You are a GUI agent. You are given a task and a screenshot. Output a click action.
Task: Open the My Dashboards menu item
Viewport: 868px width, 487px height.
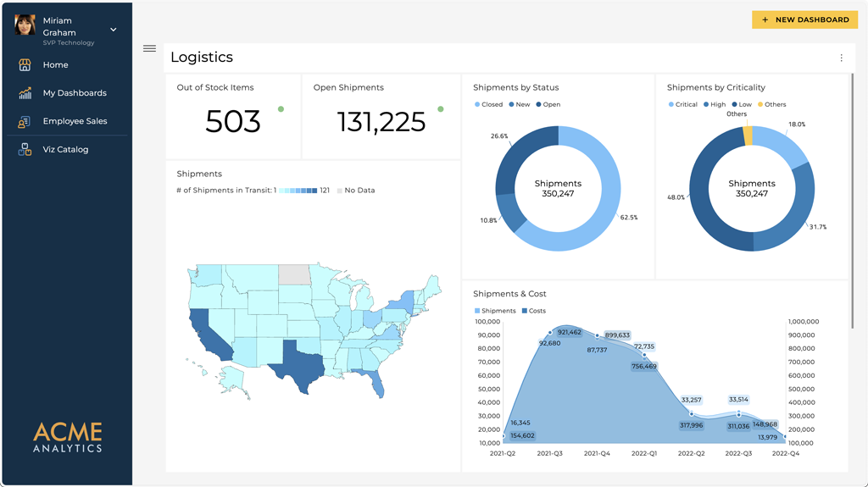(75, 93)
